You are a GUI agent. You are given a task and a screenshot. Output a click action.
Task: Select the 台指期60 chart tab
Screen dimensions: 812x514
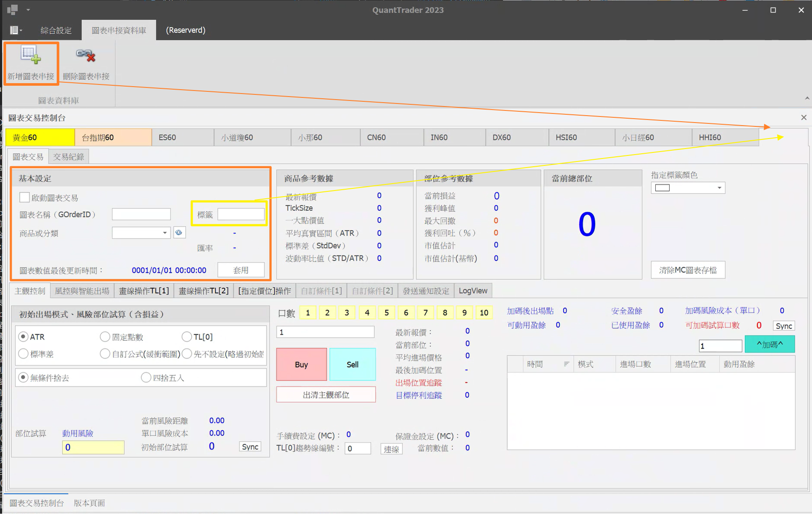(x=113, y=137)
